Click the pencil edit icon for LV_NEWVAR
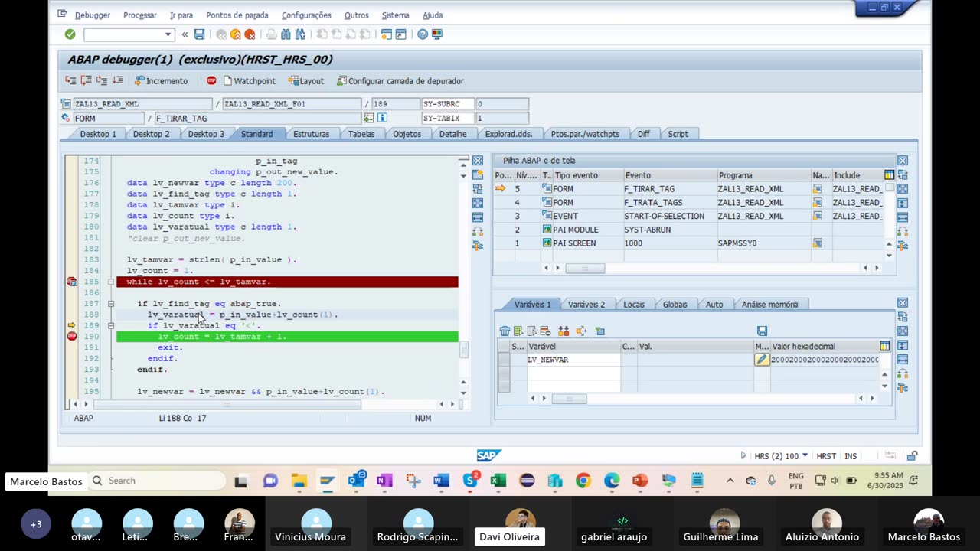This screenshot has width=980, height=551. tap(762, 360)
